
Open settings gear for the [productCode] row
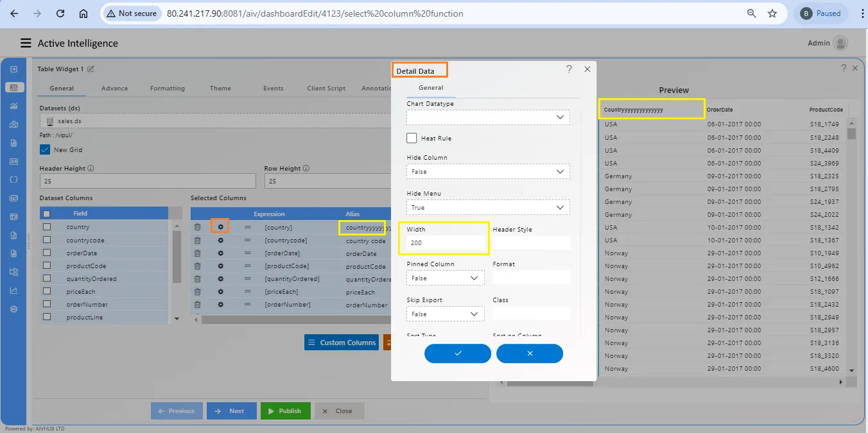221,266
